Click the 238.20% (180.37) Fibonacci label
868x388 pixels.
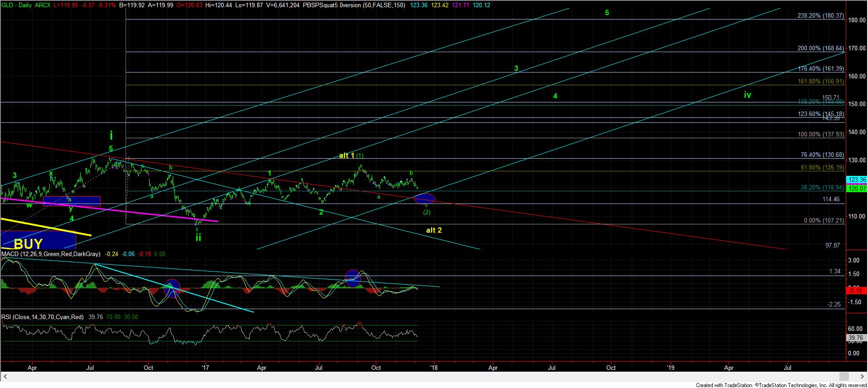point(821,15)
